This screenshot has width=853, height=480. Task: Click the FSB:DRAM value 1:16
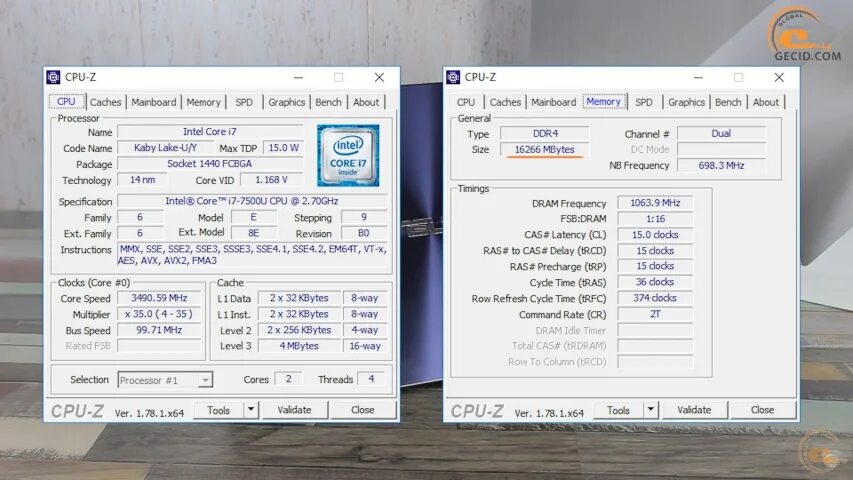point(656,219)
